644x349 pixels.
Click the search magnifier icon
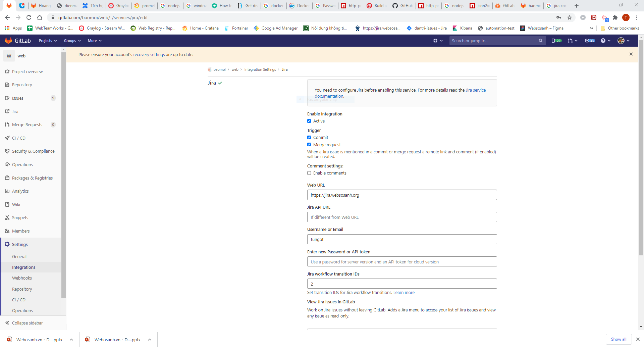[540, 41]
